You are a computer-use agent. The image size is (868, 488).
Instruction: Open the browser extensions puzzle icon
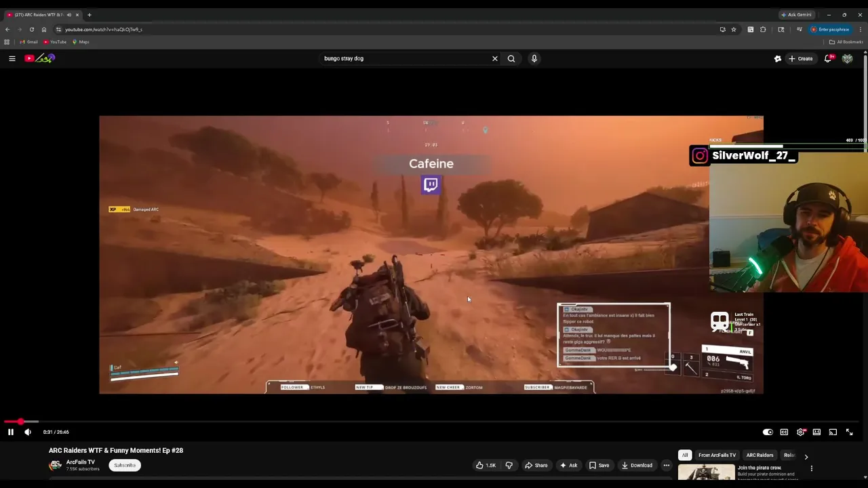tap(763, 29)
